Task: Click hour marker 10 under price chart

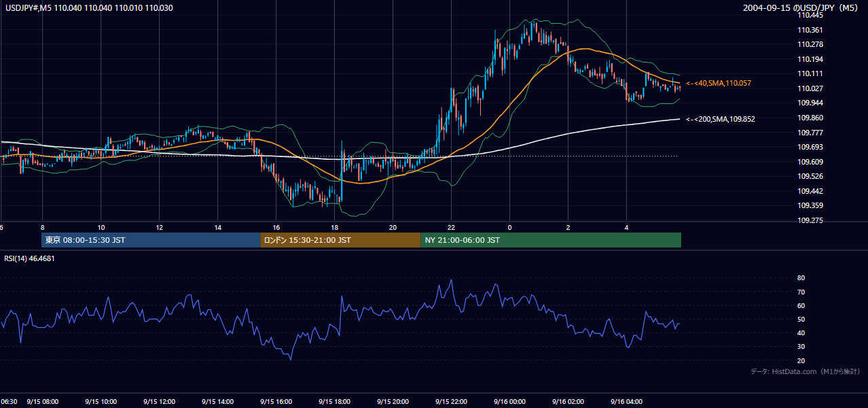Action: pos(101,227)
